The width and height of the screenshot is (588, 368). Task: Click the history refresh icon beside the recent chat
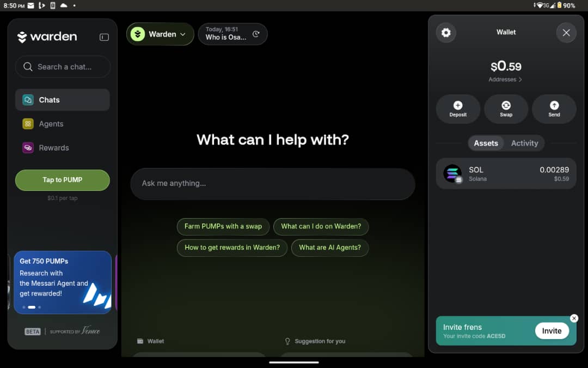256,34
